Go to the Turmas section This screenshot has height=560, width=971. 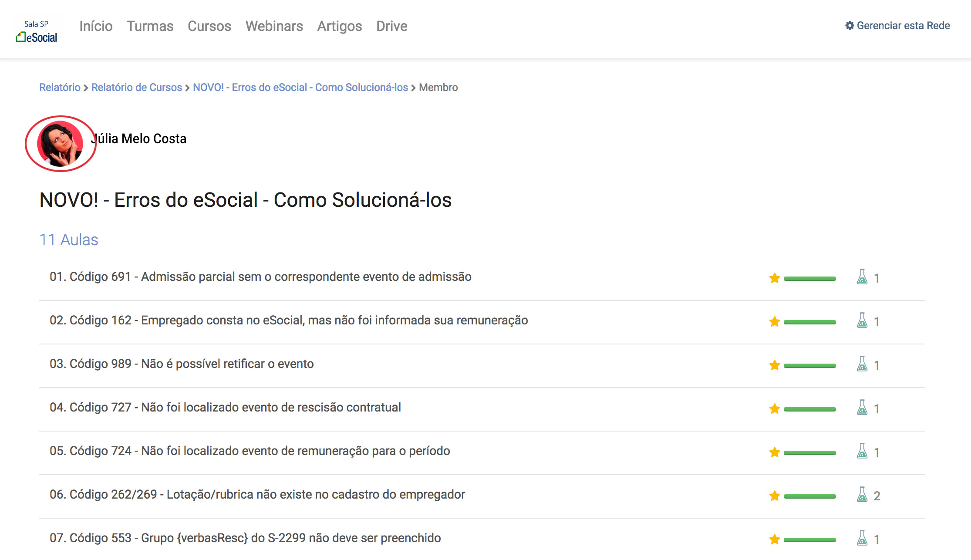point(150,26)
